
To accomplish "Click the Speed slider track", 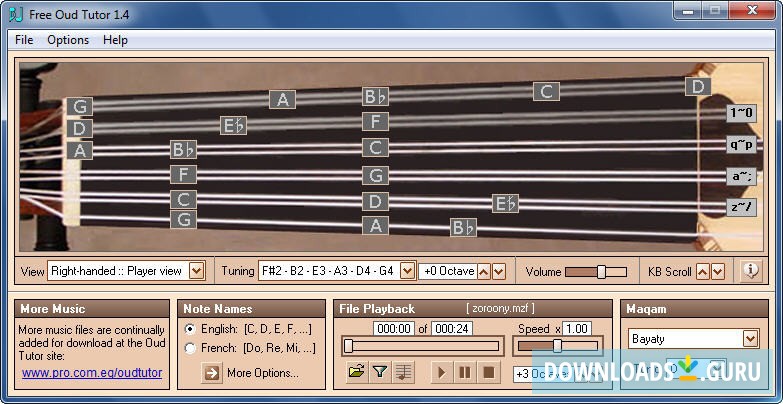I will click(x=558, y=346).
